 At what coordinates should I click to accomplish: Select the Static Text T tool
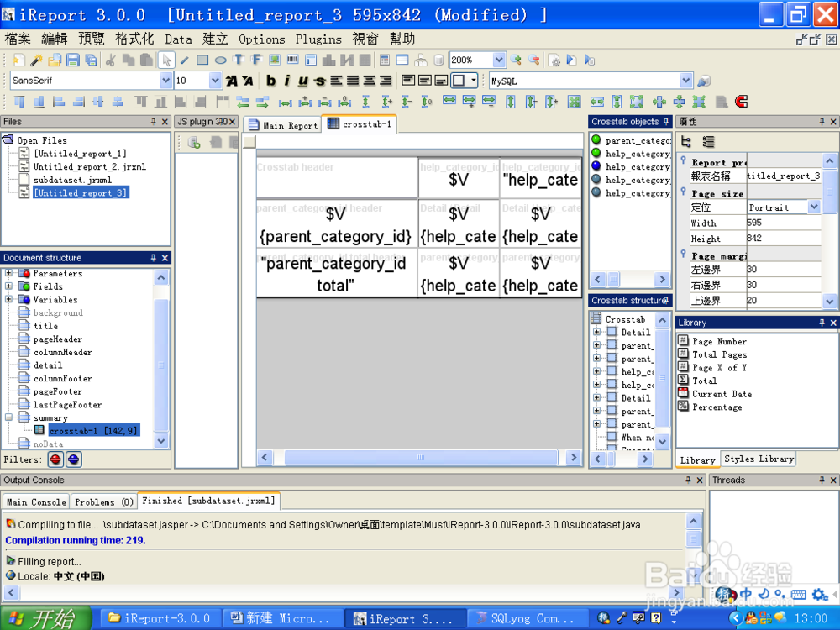(239, 60)
